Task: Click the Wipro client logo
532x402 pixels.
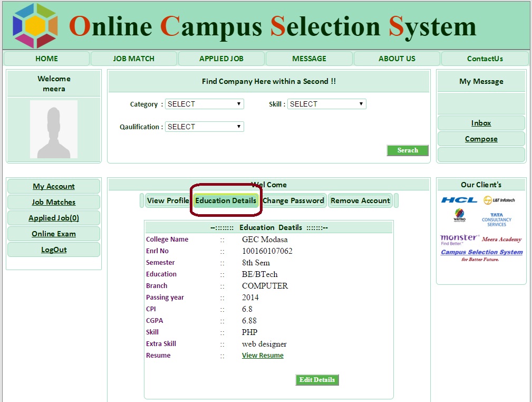Action: 460,216
